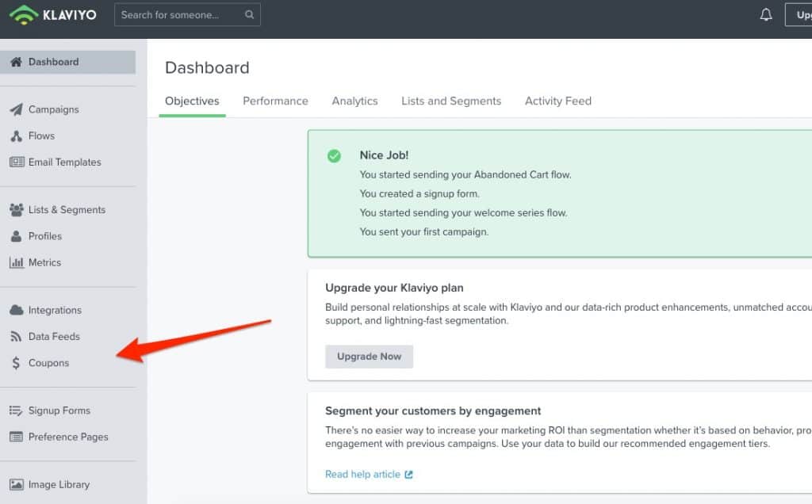The image size is (812, 504).
Task: Click 'Upgrade your Klaviyo plan' heading
Action: [x=394, y=288]
